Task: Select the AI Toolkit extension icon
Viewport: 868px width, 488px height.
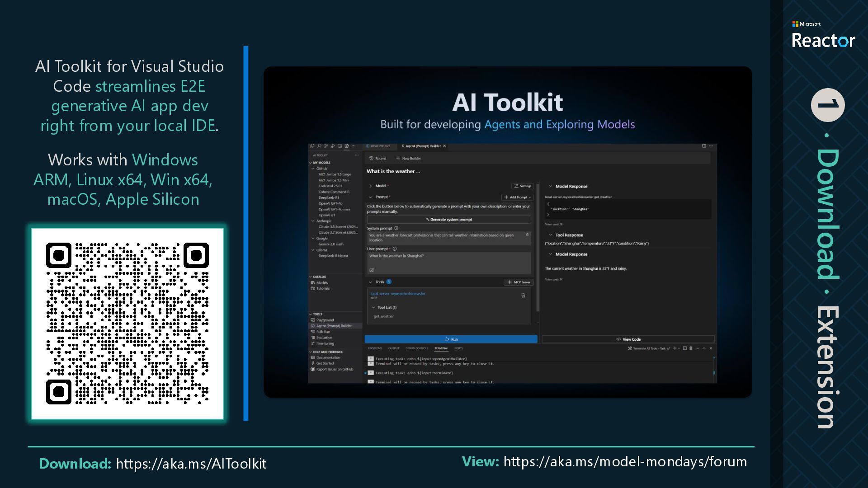Action: (x=347, y=146)
